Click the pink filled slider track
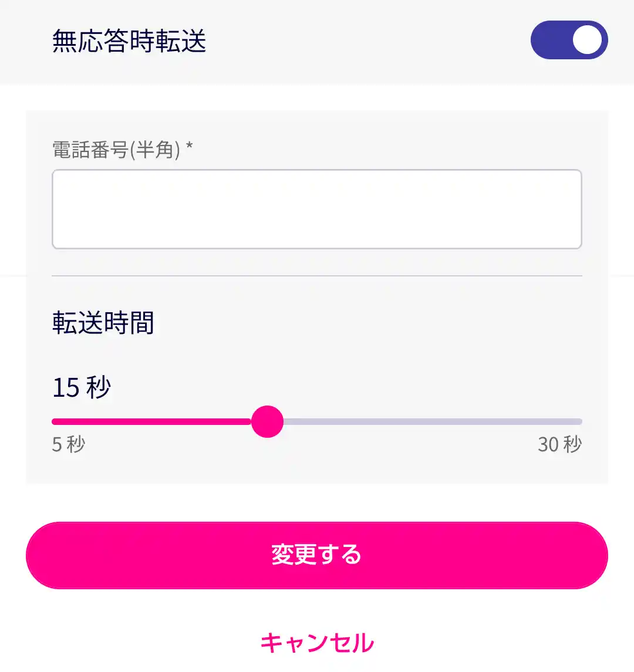 coord(151,421)
